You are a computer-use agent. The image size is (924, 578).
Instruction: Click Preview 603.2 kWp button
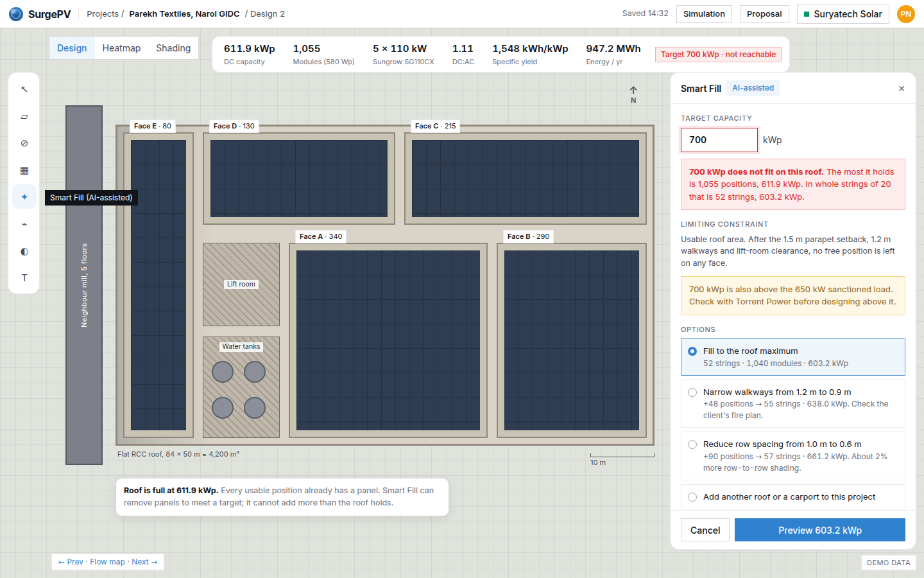click(820, 530)
